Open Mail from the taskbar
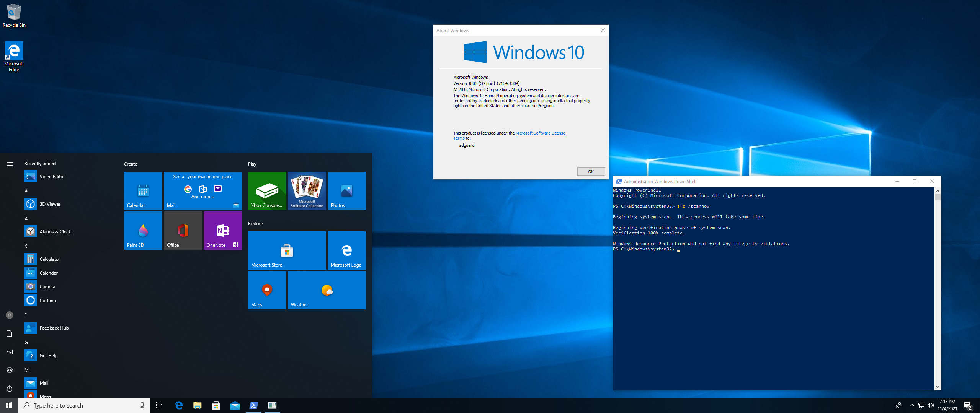 tap(235, 405)
